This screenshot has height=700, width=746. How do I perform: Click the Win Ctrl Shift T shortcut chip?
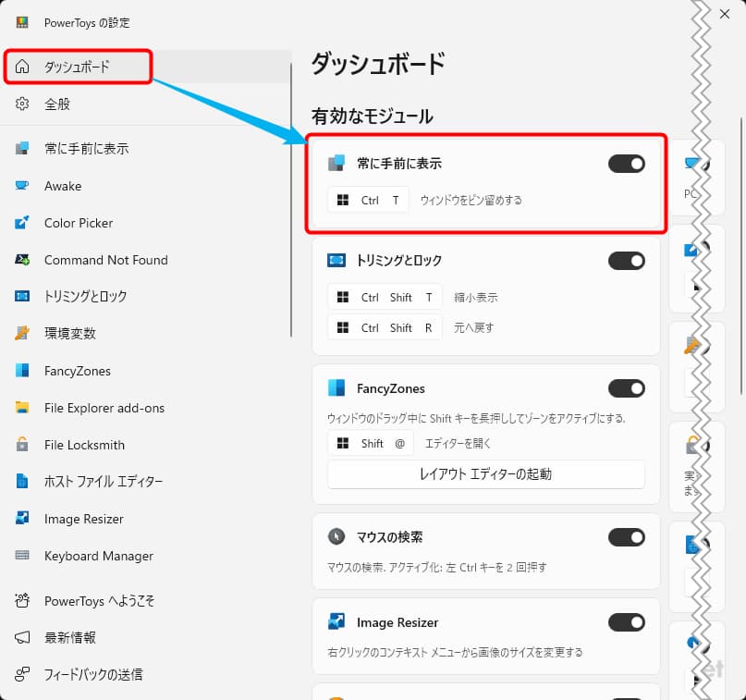click(x=385, y=298)
